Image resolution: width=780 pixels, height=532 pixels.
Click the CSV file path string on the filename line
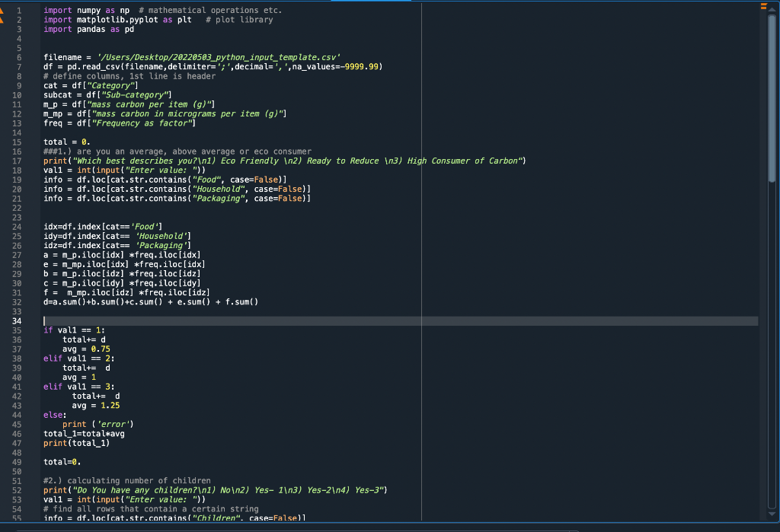pyautogui.click(x=219, y=57)
